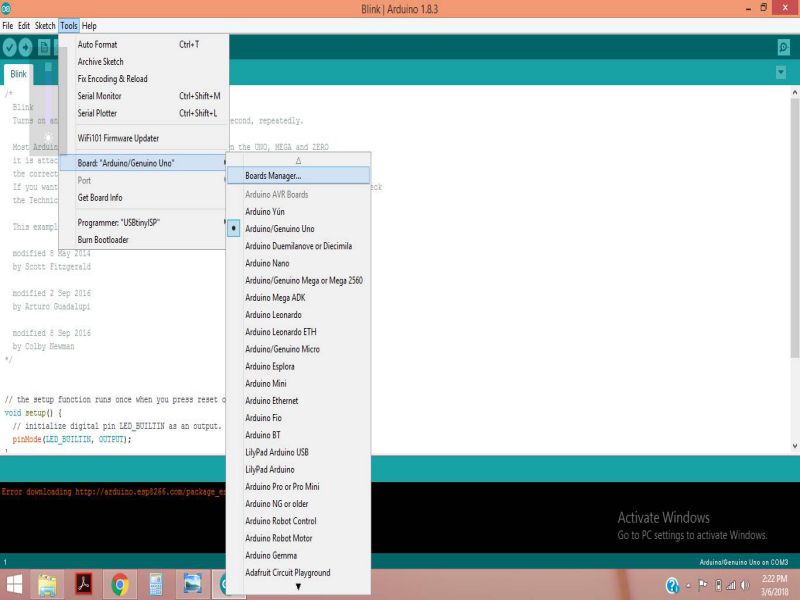Viewport: 800px width, 600px height.
Task: Open Serial Monitor from Tools menu
Action: point(143,96)
